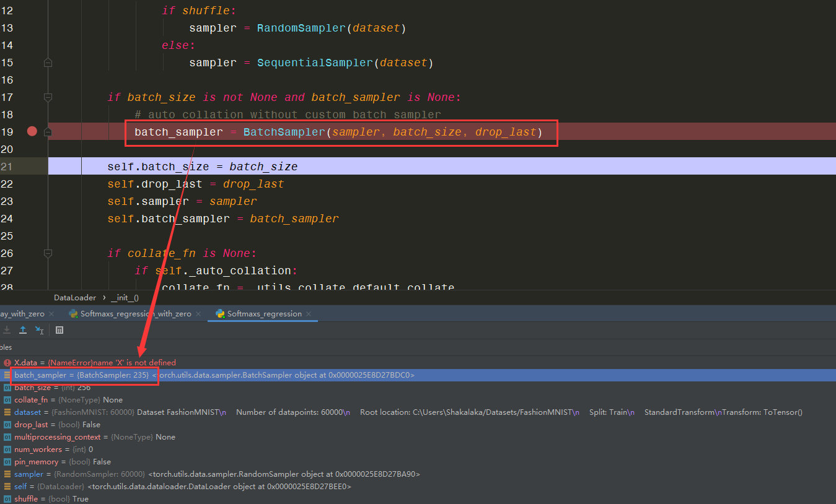Select the multiprocessing_context variable row

pyautogui.click(x=418, y=437)
